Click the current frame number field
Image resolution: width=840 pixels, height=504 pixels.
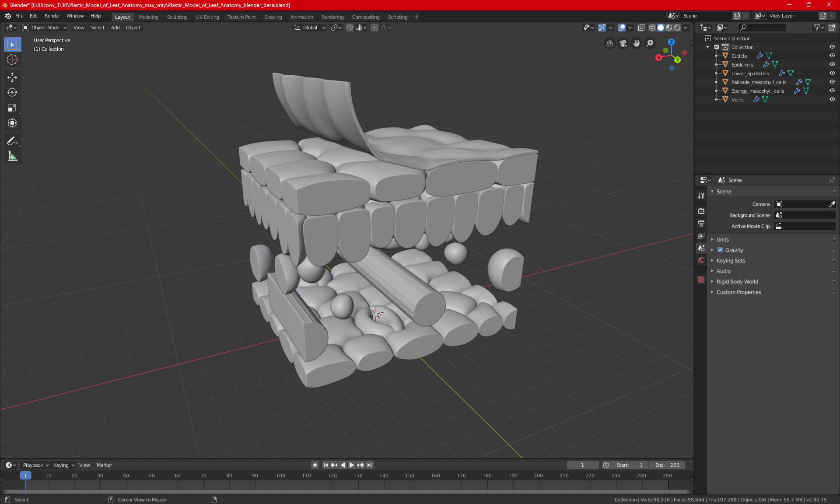coord(582,465)
